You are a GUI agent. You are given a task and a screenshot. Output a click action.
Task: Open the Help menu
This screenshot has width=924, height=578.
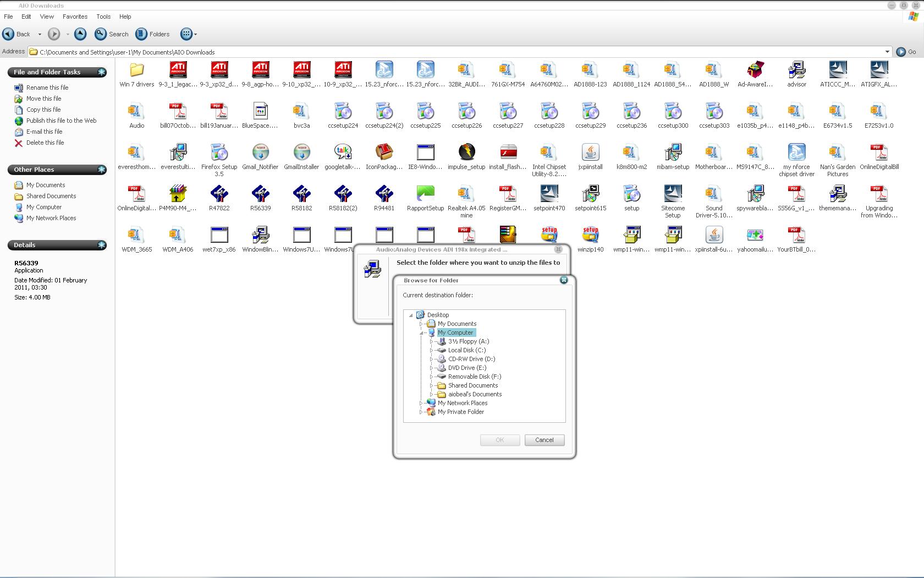tap(125, 17)
